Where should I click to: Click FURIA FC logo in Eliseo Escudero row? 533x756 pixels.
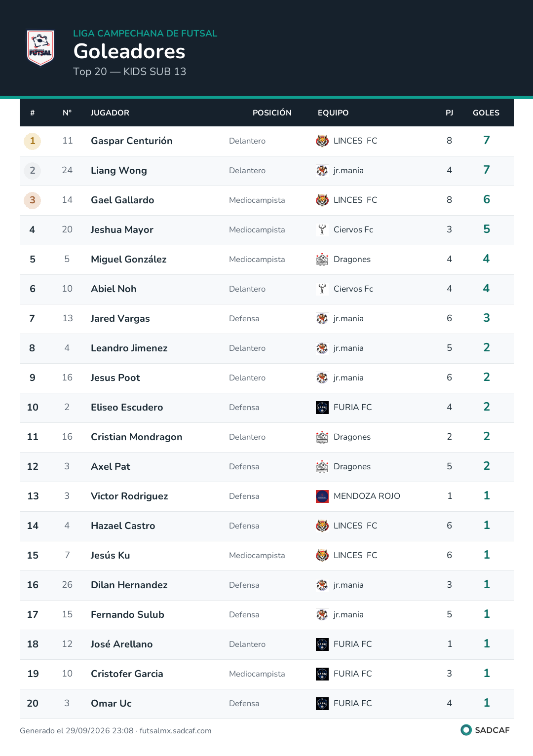click(322, 407)
